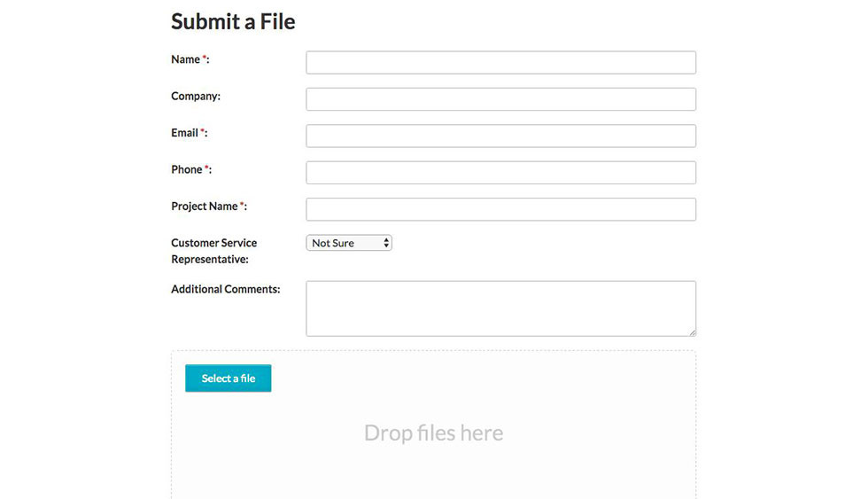Click the Drop files here zone
The width and height of the screenshot is (868, 499).
point(433,433)
